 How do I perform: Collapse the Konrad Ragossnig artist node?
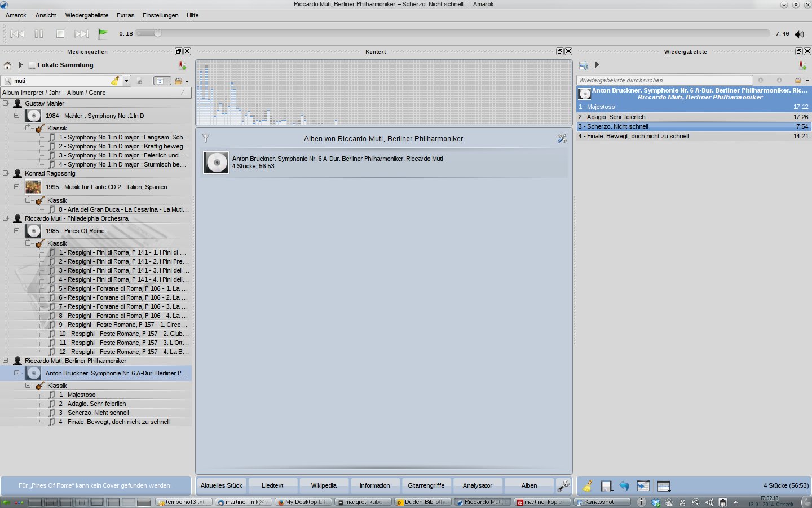5,173
